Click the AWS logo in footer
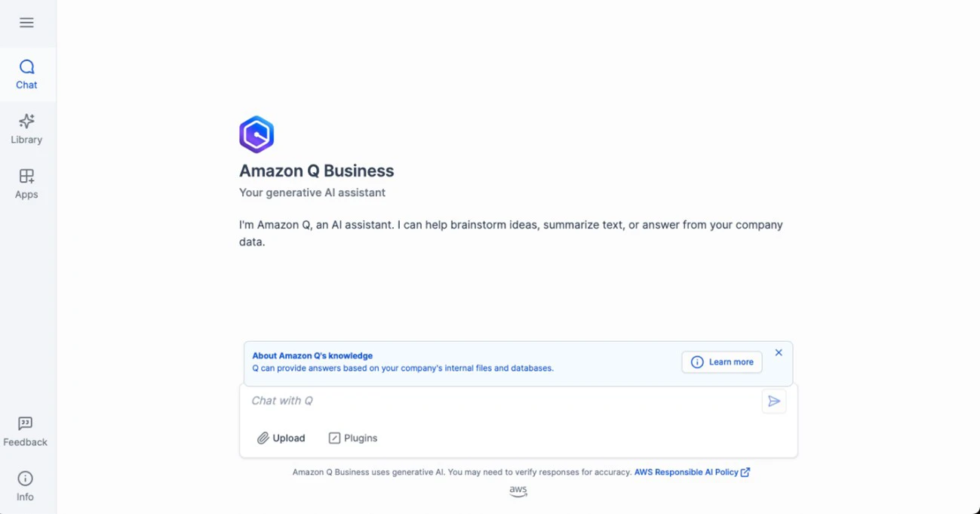The height and width of the screenshot is (514, 980). [x=518, y=491]
